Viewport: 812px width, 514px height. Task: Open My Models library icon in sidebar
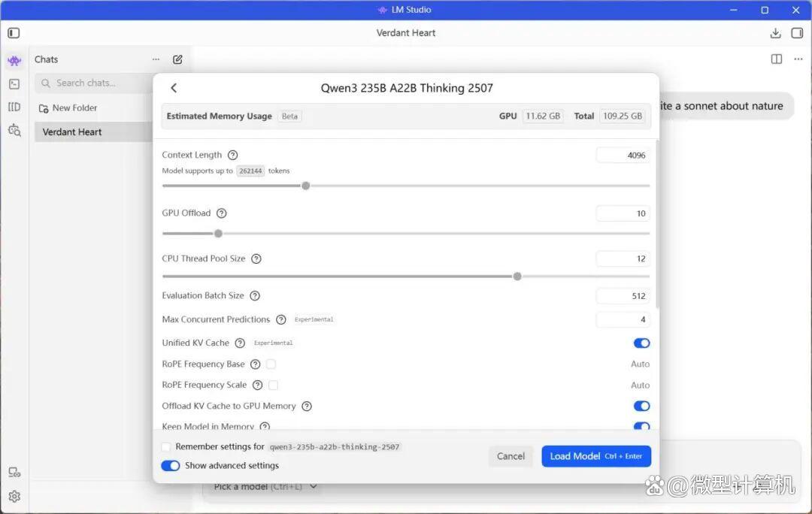(x=14, y=107)
